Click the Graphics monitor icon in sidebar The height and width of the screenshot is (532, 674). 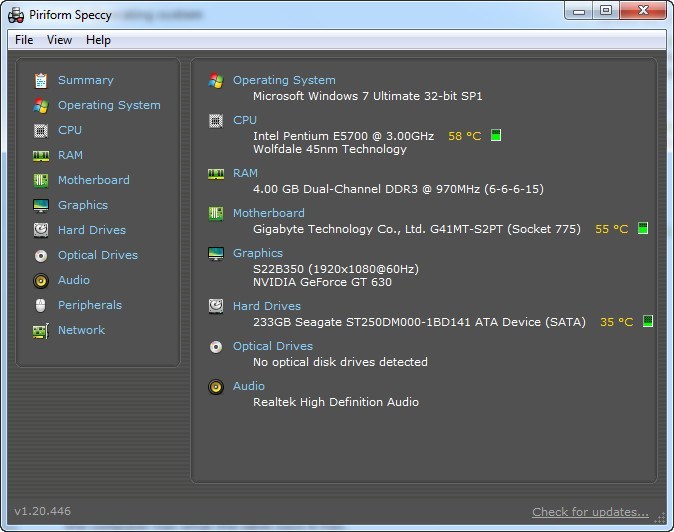click(41, 206)
